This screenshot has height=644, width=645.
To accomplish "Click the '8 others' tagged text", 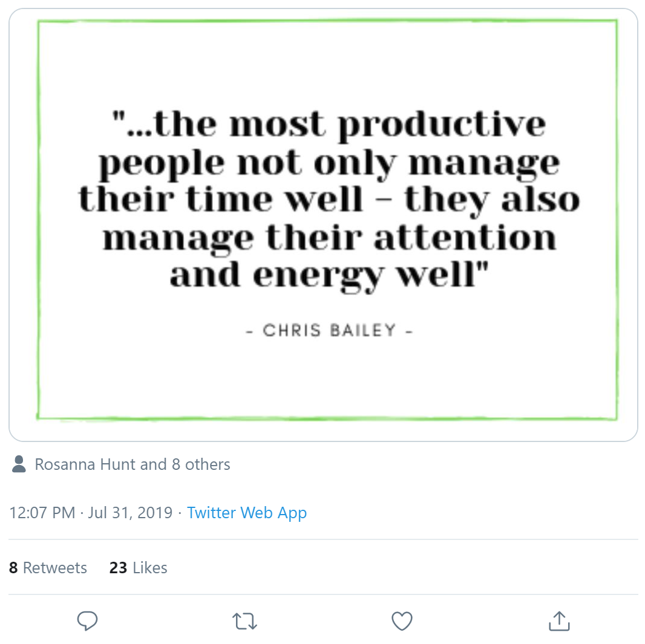I will [201, 464].
